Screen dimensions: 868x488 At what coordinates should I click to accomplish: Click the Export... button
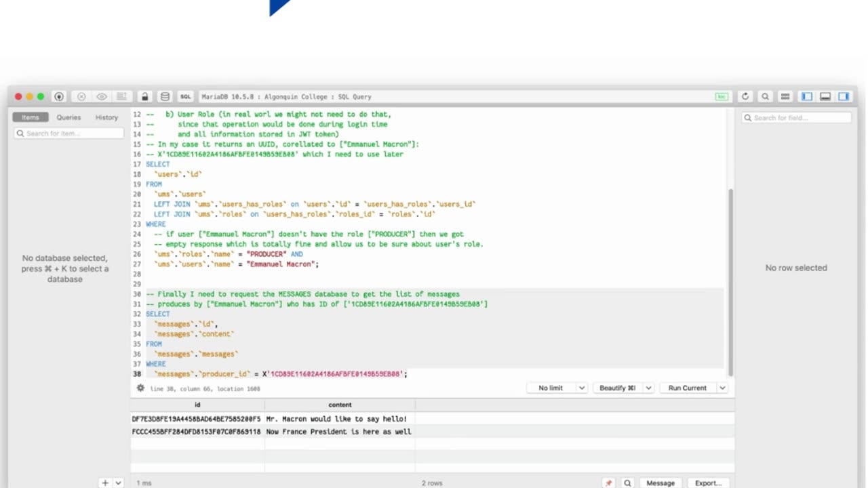pos(708,483)
